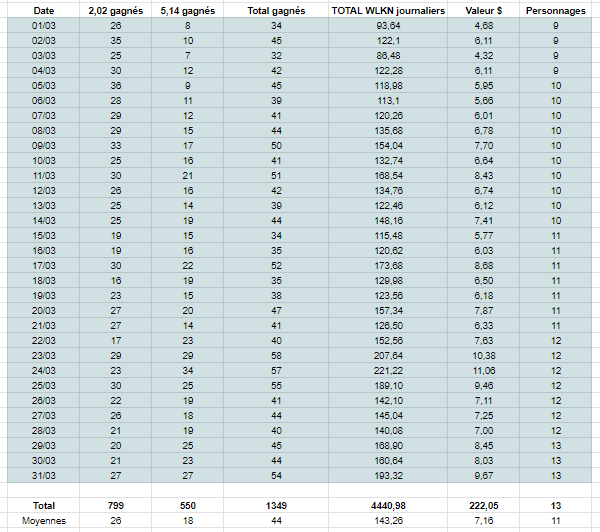Click WLKN value 120,62 on 16/03
600x532 pixels.
[x=388, y=251]
